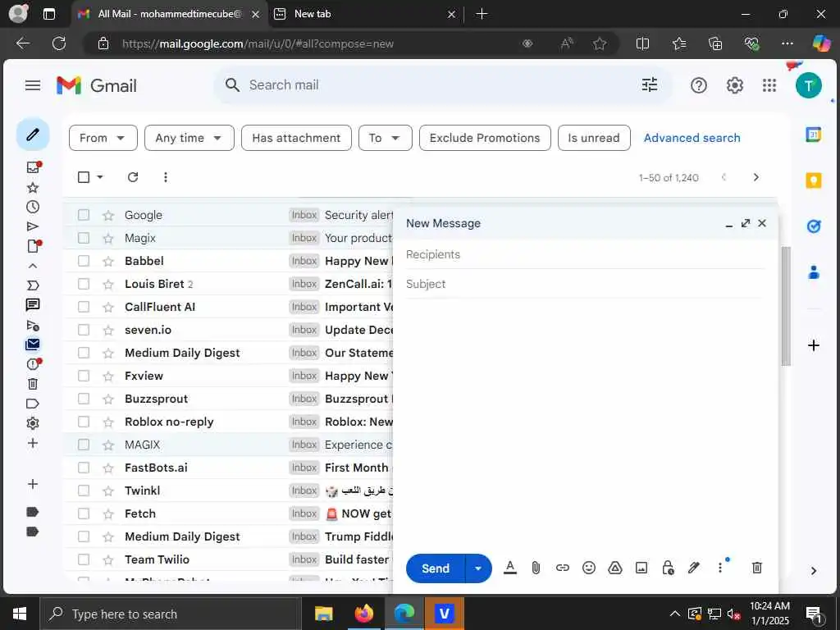Star the Roblox no-reply email

[x=108, y=422]
